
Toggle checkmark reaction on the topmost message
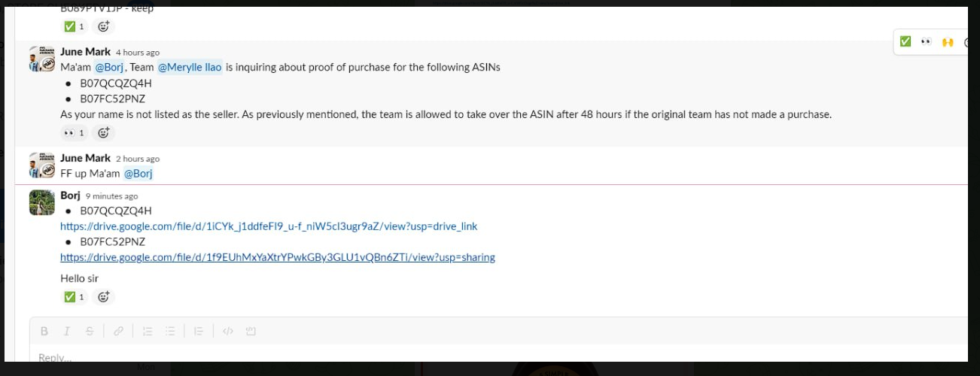[x=75, y=26]
